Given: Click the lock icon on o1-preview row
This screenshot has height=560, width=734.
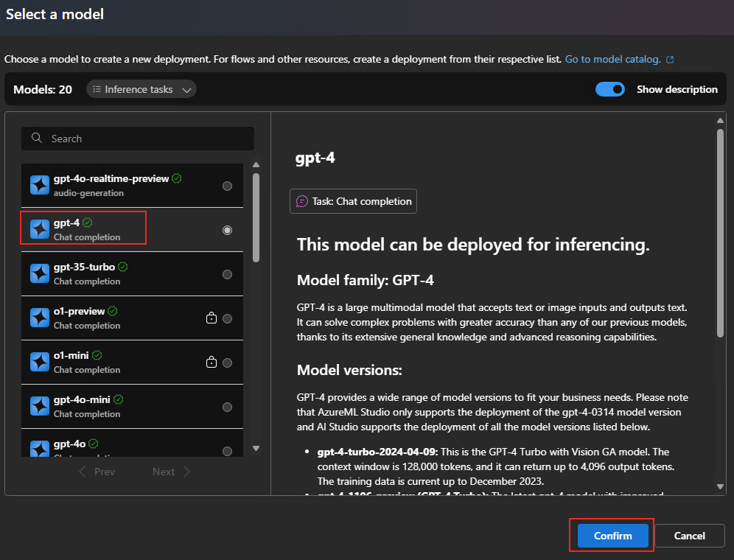Looking at the screenshot, I should pos(212,318).
